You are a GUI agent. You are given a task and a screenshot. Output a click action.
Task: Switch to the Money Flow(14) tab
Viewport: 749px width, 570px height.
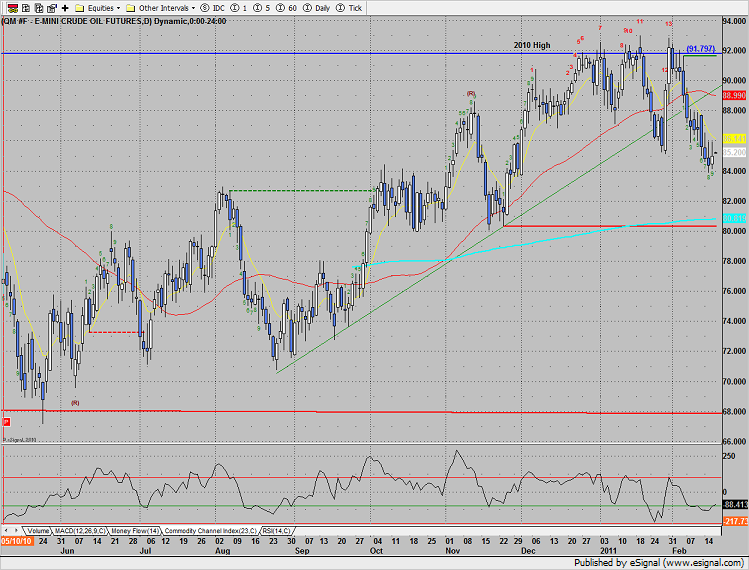click(x=135, y=531)
